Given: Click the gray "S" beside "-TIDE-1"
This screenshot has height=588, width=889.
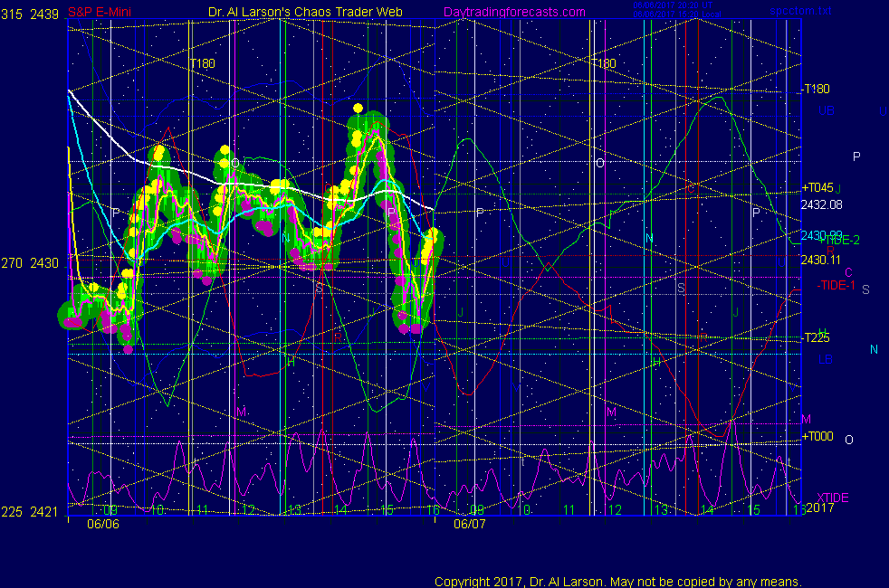Looking at the screenshot, I should [865, 290].
